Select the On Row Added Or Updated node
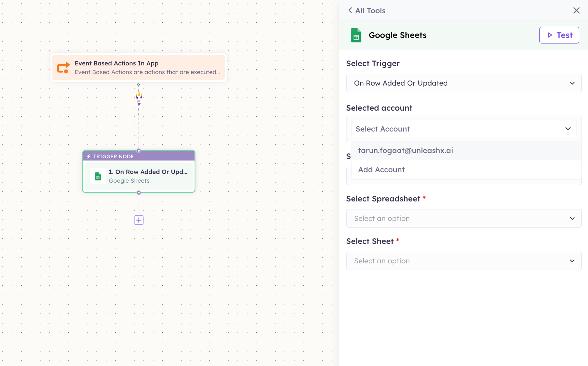 coord(139,176)
